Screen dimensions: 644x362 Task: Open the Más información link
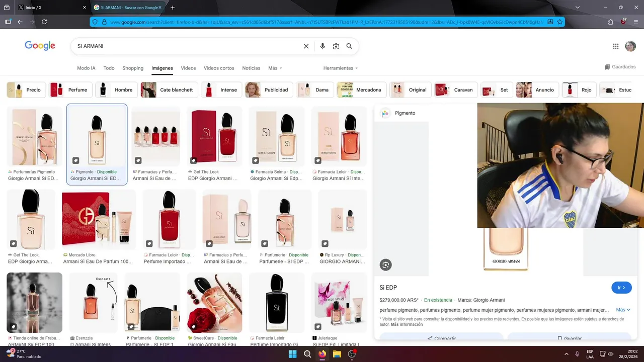[x=407, y=325]
